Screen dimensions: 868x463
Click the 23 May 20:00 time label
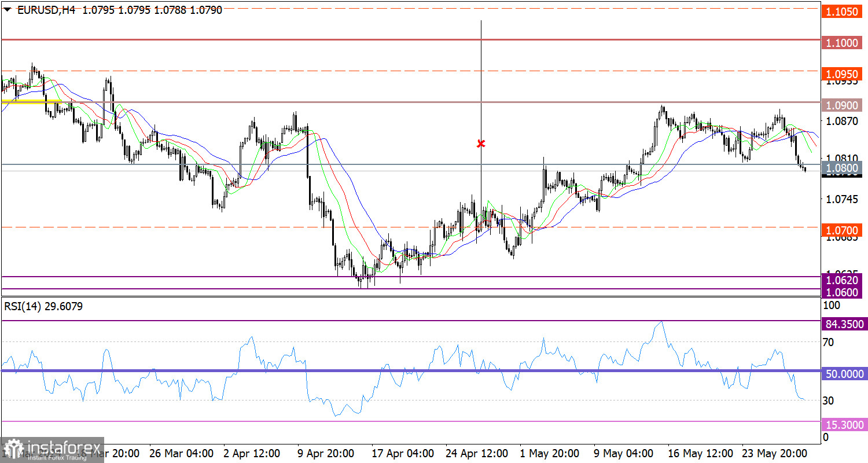(775, 453)
